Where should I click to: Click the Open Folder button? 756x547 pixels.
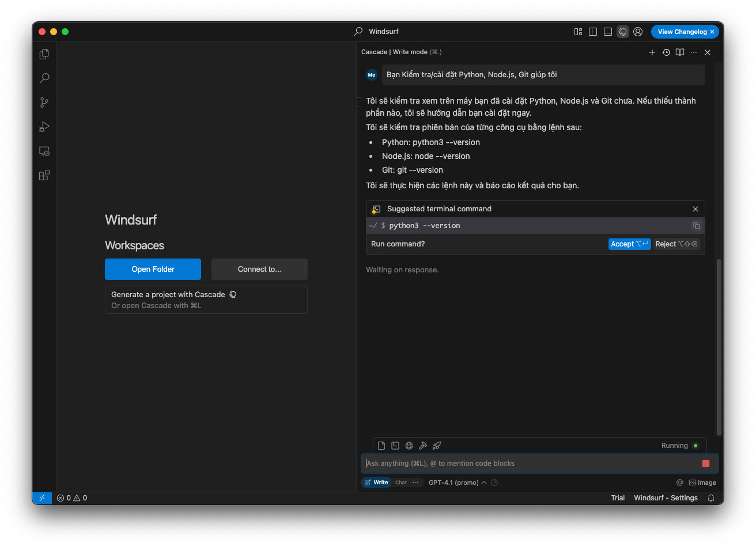coord(153,269)
